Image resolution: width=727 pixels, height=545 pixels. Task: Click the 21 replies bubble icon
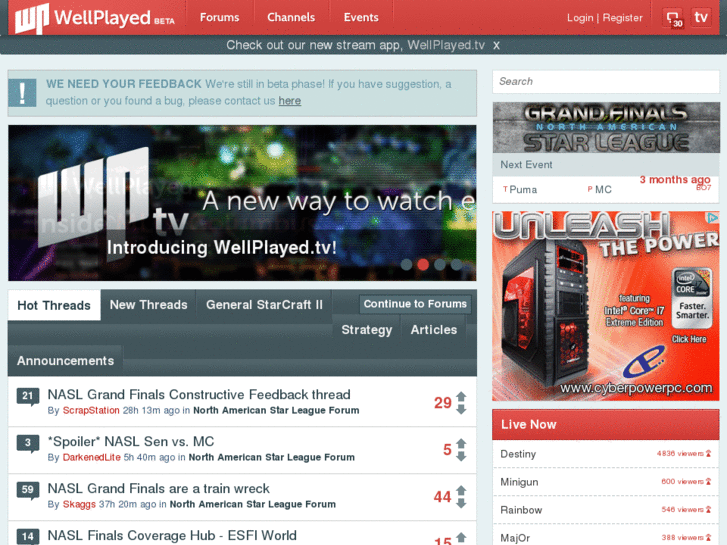[28, 397]
